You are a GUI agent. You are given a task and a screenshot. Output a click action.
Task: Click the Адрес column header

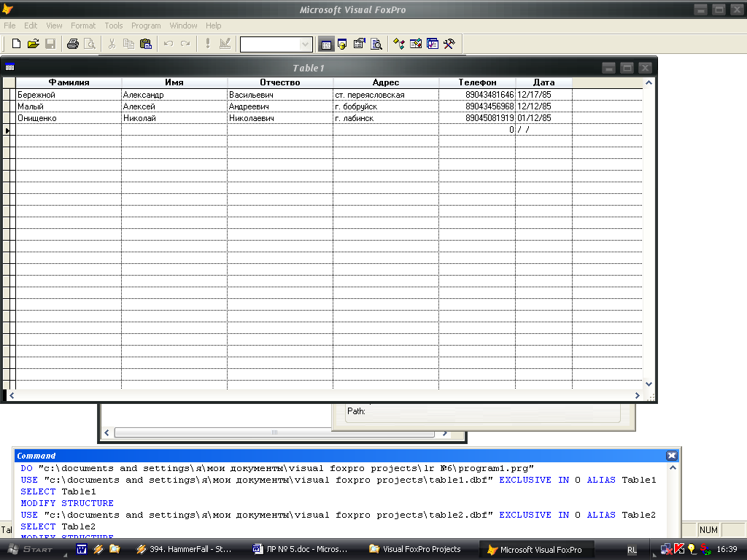[x=386, y=82]
